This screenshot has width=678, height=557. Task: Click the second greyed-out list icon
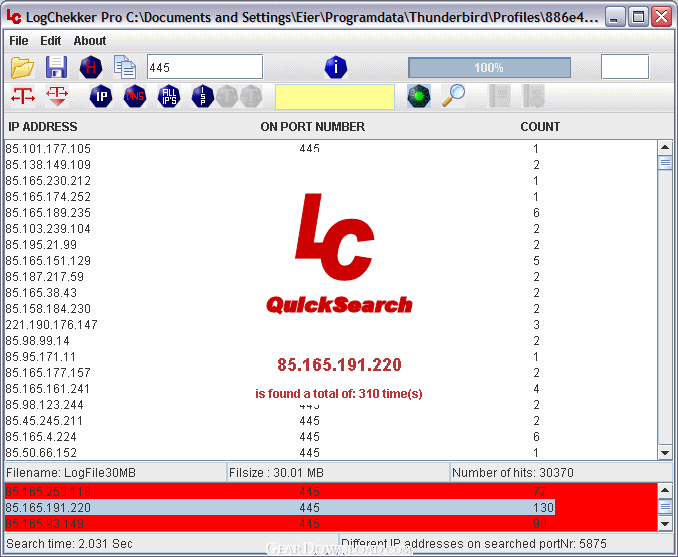pos(534,96)
